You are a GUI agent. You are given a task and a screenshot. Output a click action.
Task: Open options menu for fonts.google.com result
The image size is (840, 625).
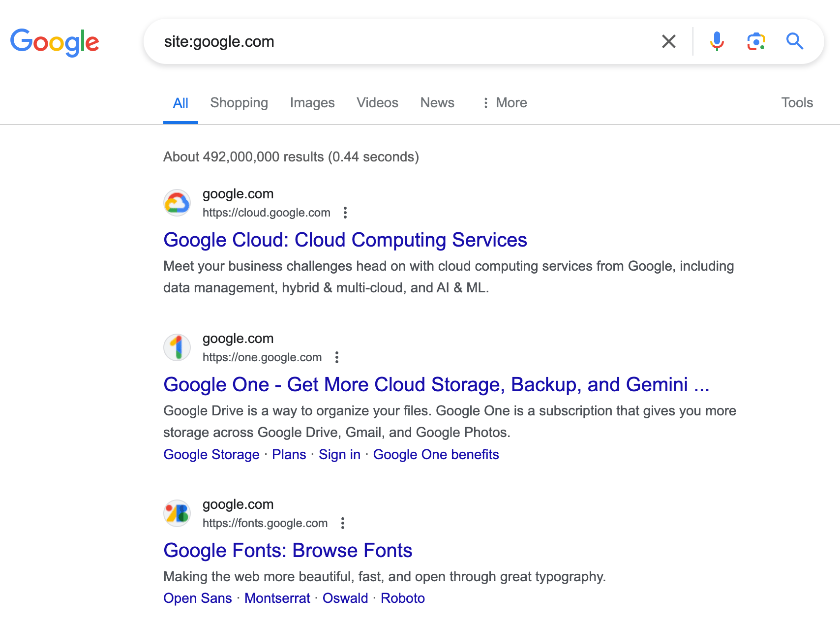coord(343,523)
